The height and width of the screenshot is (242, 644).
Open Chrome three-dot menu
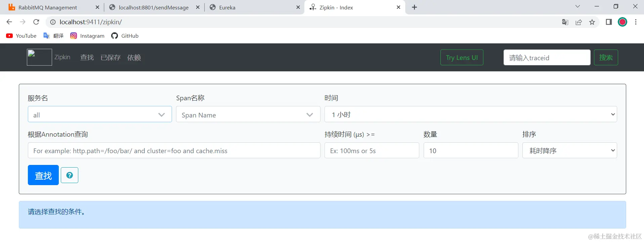point(636,22)
